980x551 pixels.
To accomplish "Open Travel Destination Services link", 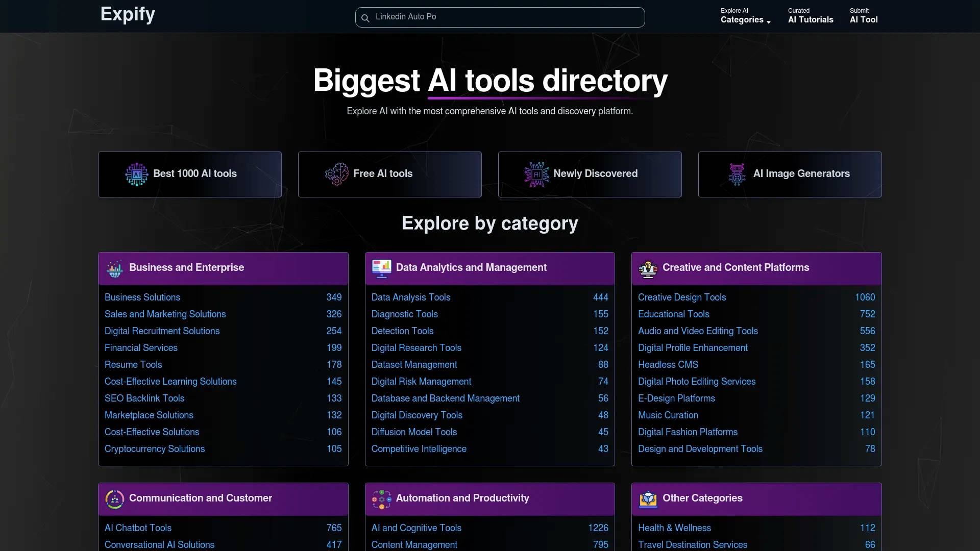I will click(x=693, y=544).
